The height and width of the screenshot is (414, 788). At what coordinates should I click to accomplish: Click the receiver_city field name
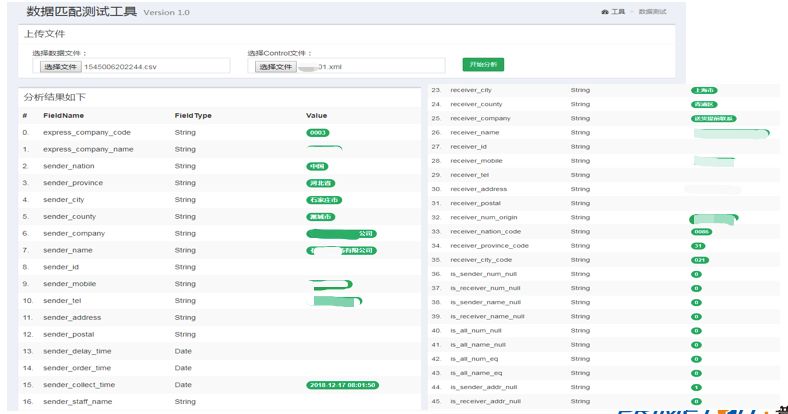(471, 90)
